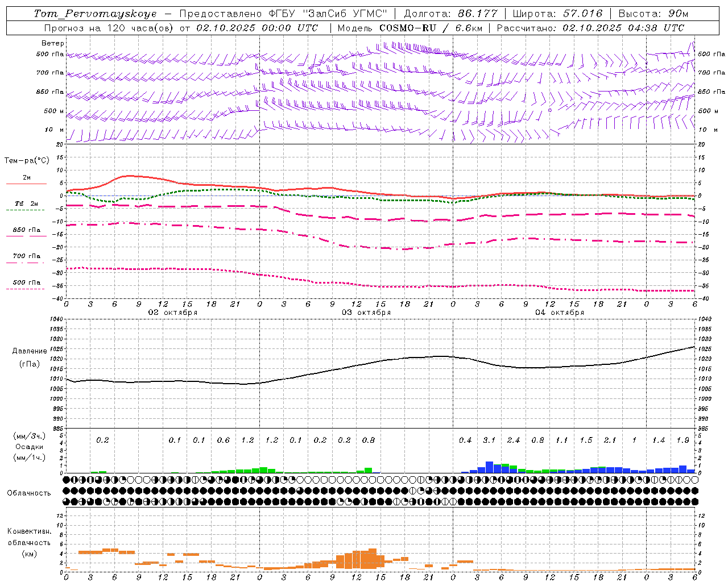Click the (км) convective cloud unit label
The width and height of the screenshot is (728, 582).
coord(29,554)
